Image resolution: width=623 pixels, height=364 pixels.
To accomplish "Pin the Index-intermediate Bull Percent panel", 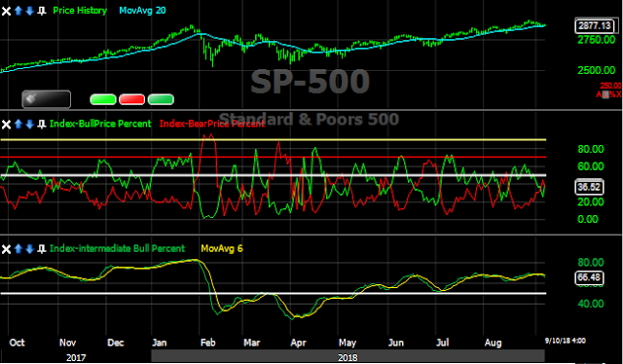I will pyautogui.click(x=41, y=249).
